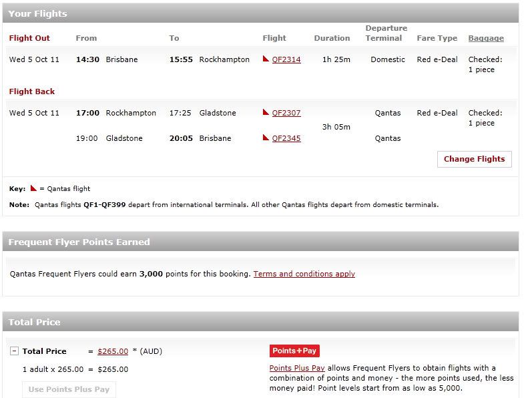Open the Baggage information link
This screenshot has height=398, width=532.
(486, 38)
